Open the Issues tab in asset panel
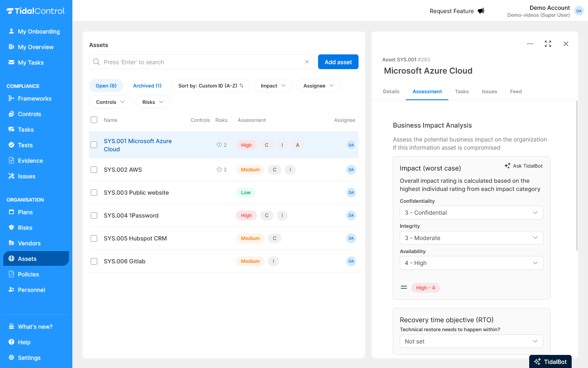Image resolution: width=588 pixels, height=368 pixels. coord(489,92)
